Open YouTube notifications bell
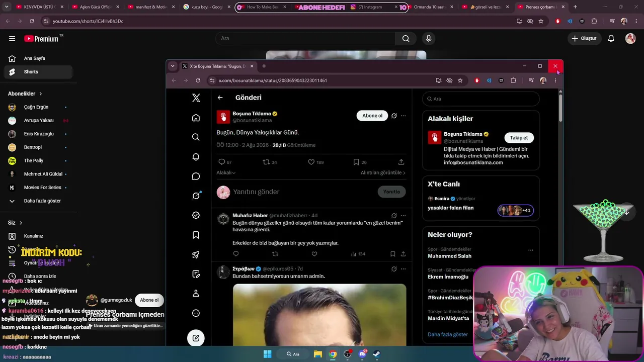 tap(611, 39)
